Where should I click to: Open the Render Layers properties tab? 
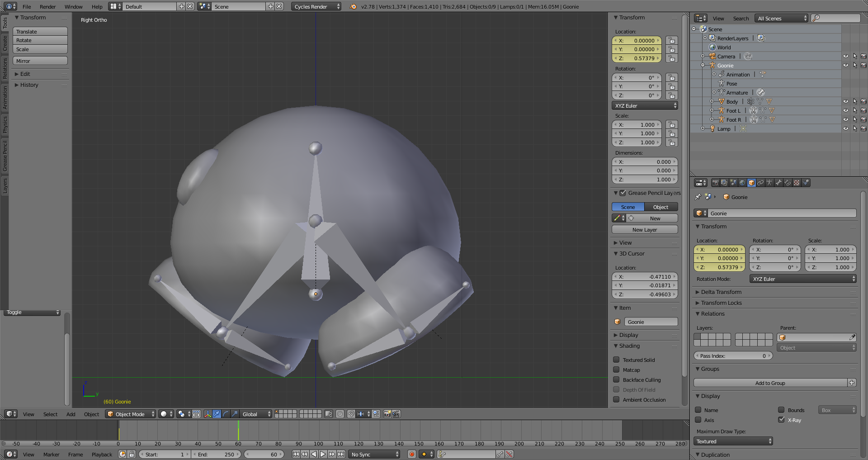pyautogui.click(x=724, y=183)
